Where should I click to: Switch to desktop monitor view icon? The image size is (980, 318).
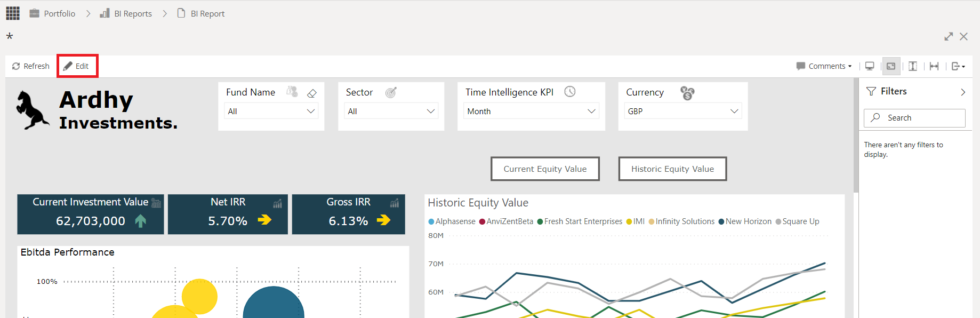click(870, 66)
